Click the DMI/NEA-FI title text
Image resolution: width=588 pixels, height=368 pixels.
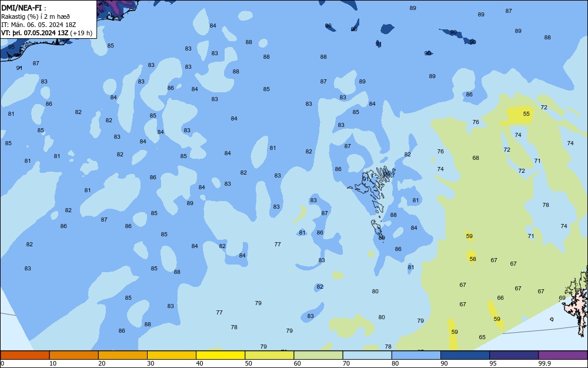point(21,8)
